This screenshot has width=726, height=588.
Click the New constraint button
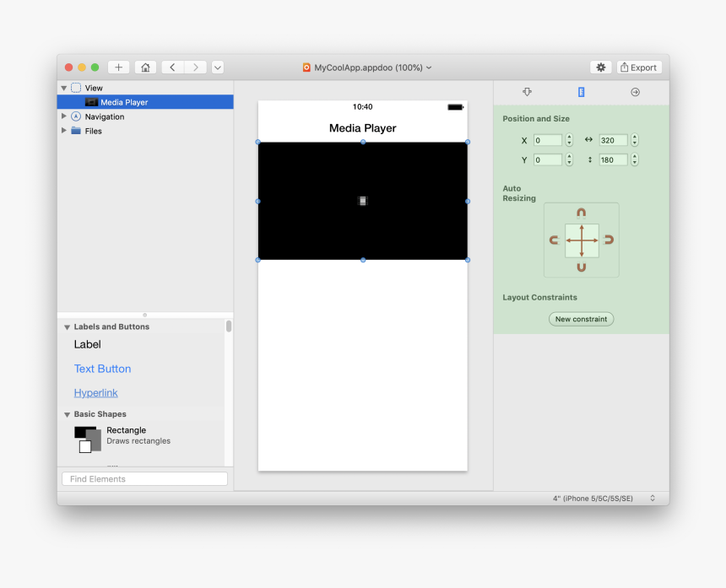click(581, 319)
